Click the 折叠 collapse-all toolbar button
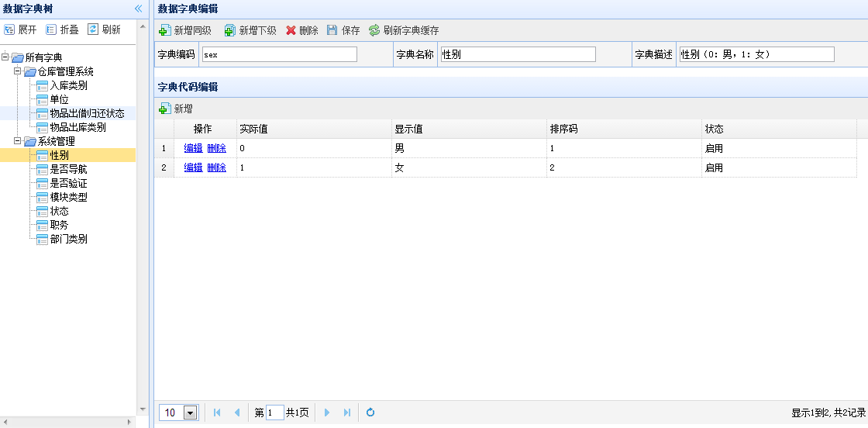868x428 pixels. tap(63, 30)
